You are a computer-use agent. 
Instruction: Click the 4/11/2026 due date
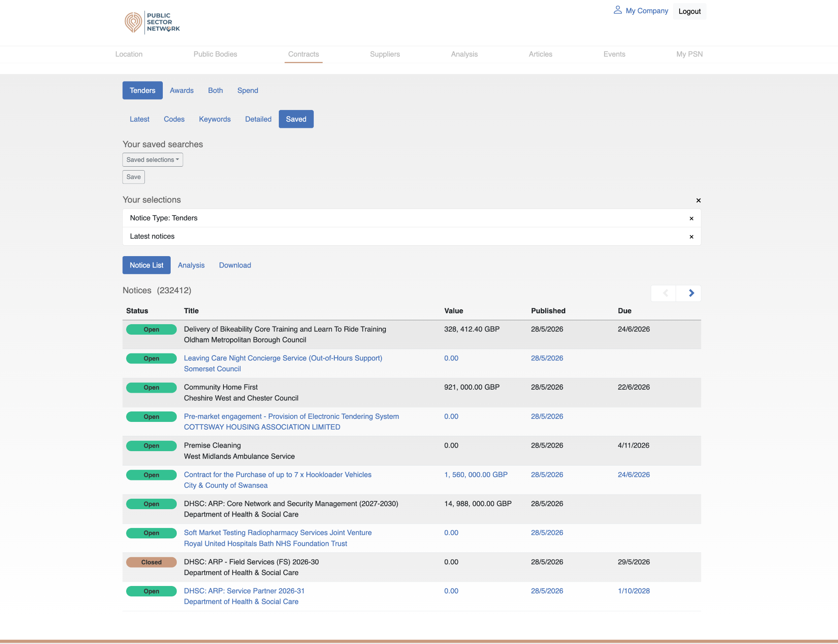(x=634, y=445)
